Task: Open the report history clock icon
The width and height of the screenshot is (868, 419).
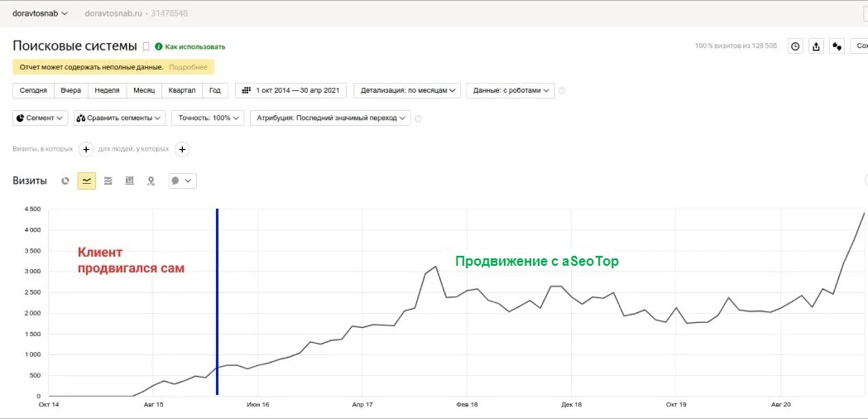Action: (x=795, y=46)
